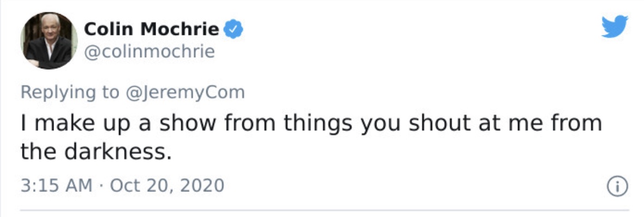This screenshot has height=217, width=644.
Task: Click the Colin Mochrie display name
Action: (152, 29)
